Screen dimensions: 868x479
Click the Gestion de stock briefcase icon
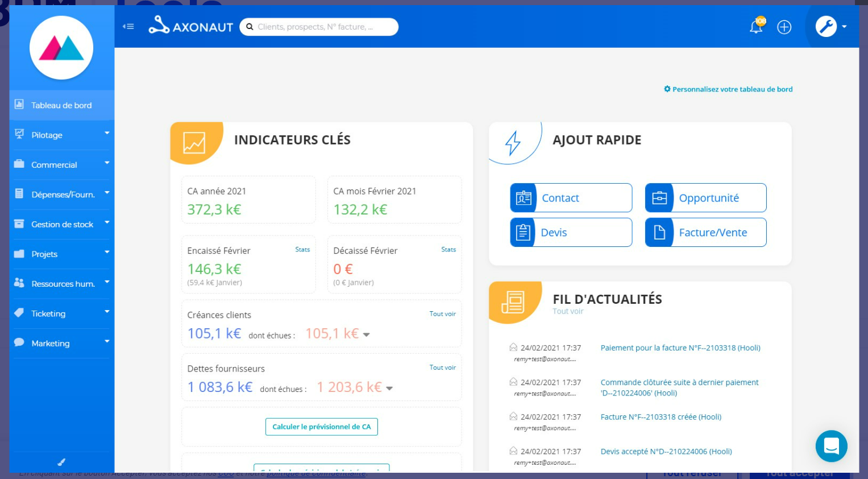(x=19, y=224)
